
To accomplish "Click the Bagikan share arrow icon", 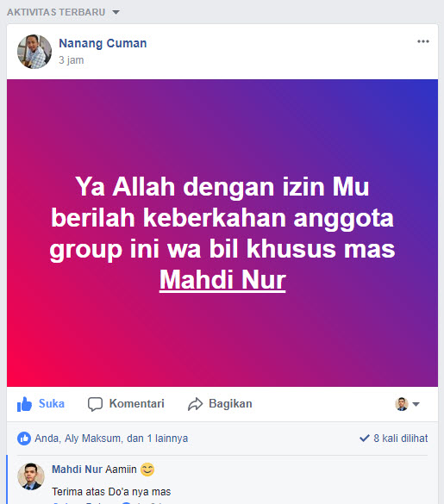I will 196,404.
